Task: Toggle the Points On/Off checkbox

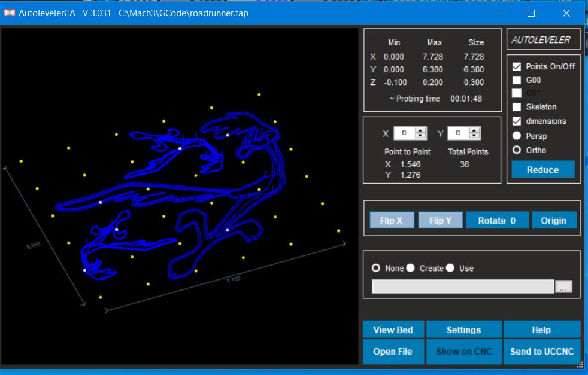Action: [x=517, y=66]
